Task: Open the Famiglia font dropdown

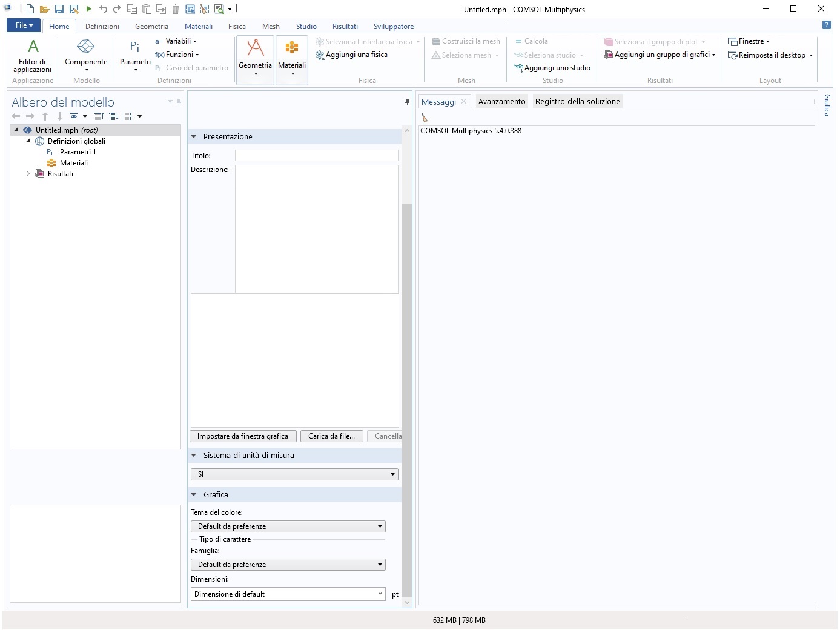Action: (x=288, y=565)
